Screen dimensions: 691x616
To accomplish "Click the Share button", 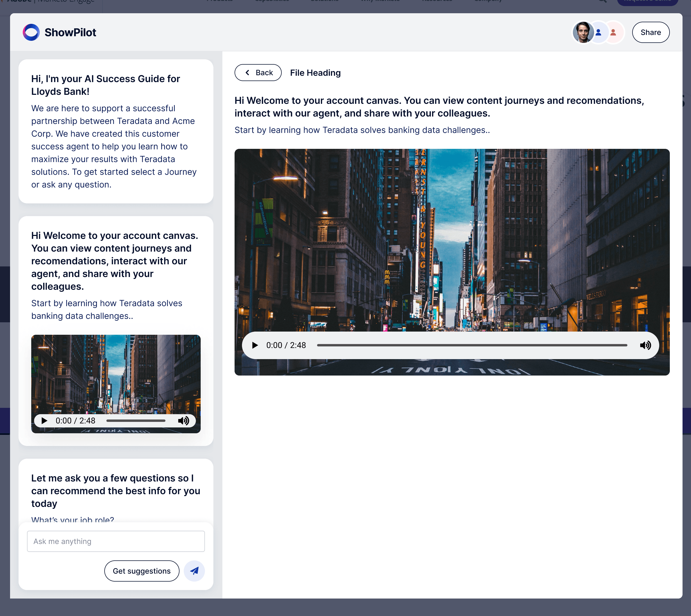I will click(x=650, y=32).
